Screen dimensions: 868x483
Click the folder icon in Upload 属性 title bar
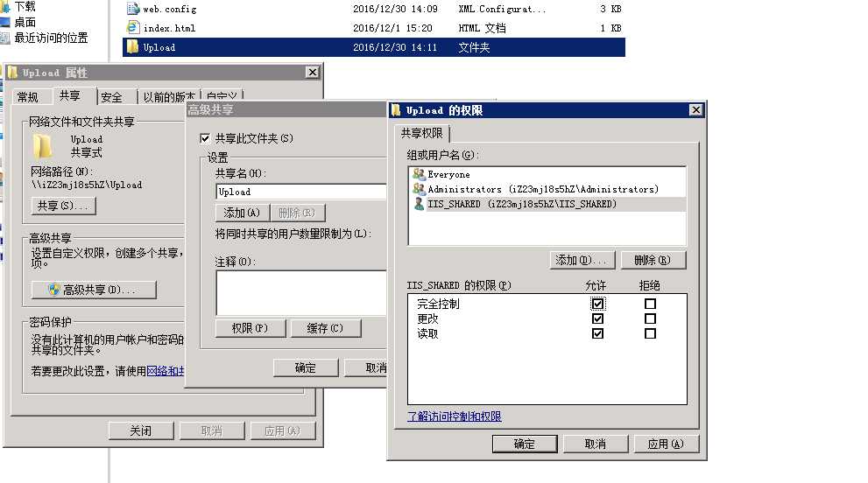pyautogui.click(x=13, y=73)
